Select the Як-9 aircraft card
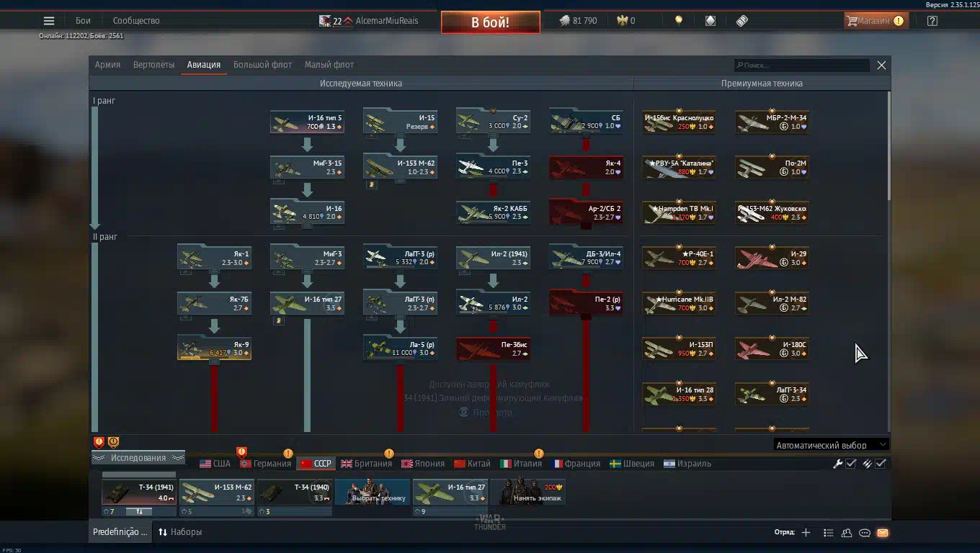 tap(215, 349)
